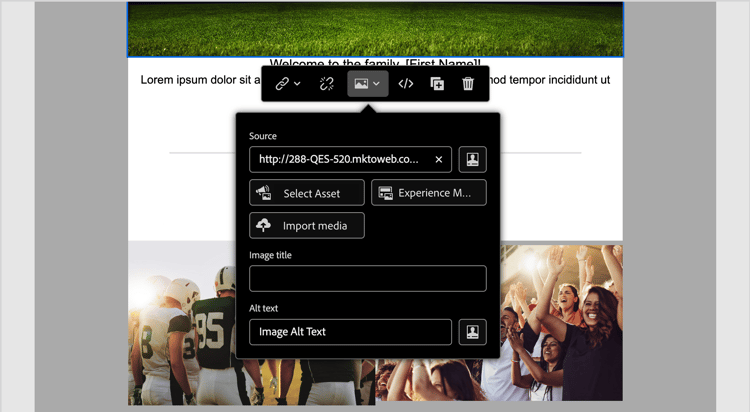Collapse the image settings dropdown chevron

376,84
